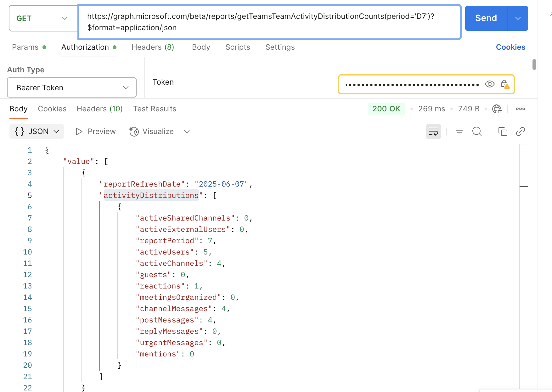Image resolution: width=552 pixels, height=392 pixels.
Task: Click the request URL field
Action: click(270, 22)
